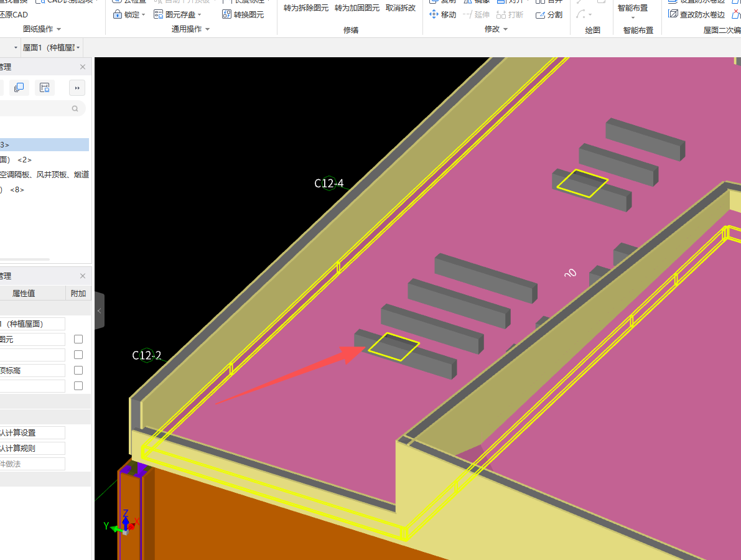Choose the 延伸 extend tool
The image size is (741, 560).
(476, 15)
